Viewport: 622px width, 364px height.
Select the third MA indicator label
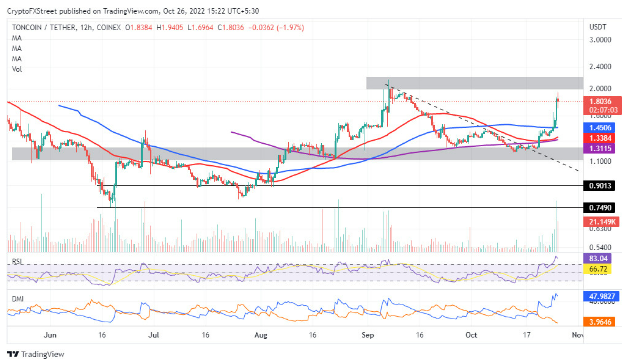pyautogui.click(x=17, y=59)
